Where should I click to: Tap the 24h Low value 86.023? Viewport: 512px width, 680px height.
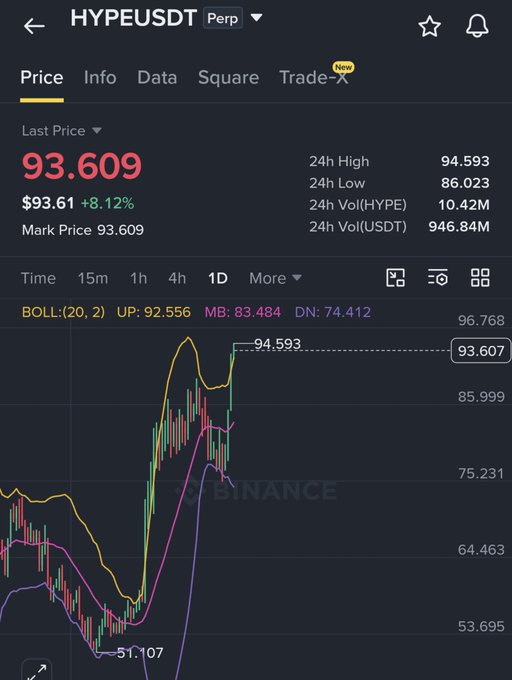[x=465, y=183]
